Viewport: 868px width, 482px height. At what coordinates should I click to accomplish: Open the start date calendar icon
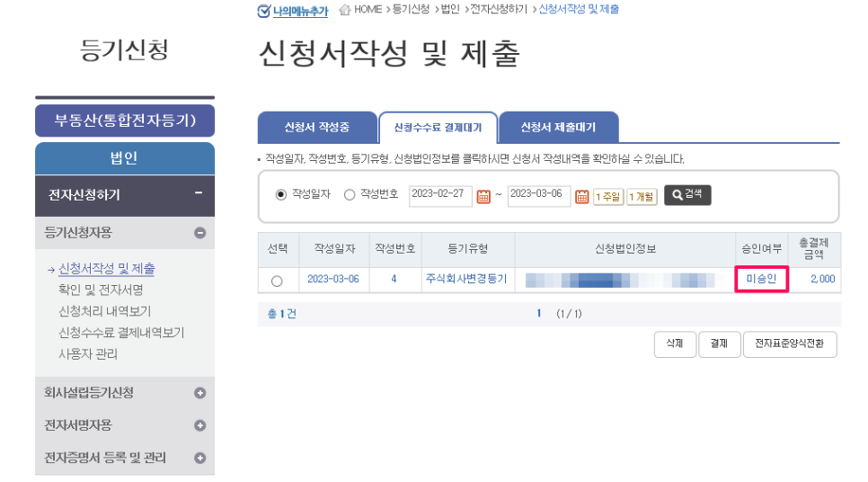click(x=483, y=196)
